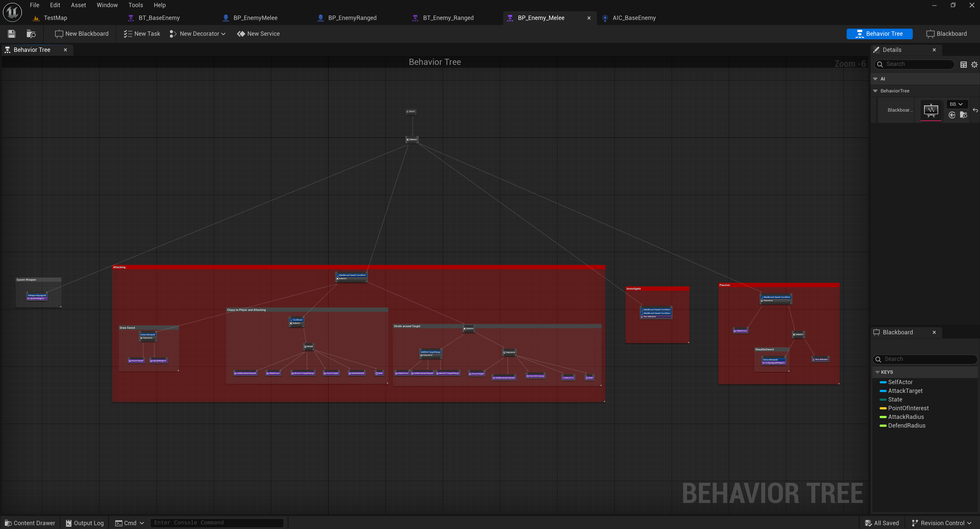The width and height of the screenshot is (980, 529).
Task: Click the Blackboard asset thumbnail
Action: 930,110
